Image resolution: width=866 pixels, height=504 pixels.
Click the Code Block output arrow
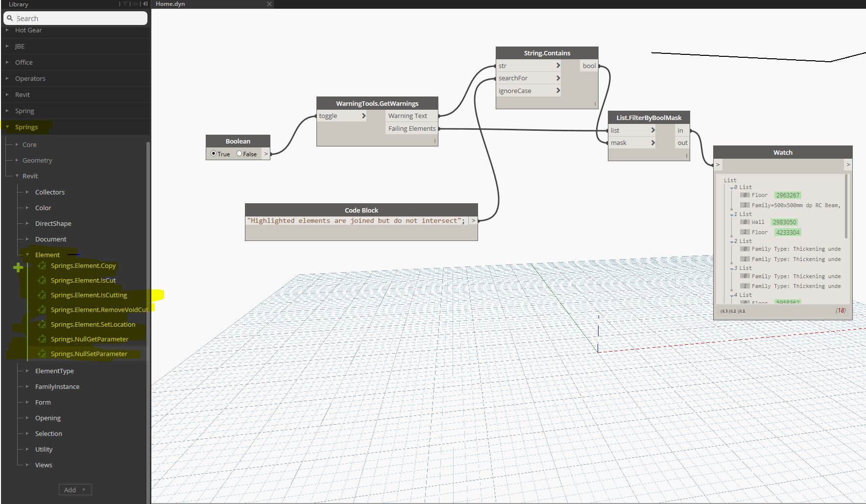pyautogui.click(x=473, y=221)
